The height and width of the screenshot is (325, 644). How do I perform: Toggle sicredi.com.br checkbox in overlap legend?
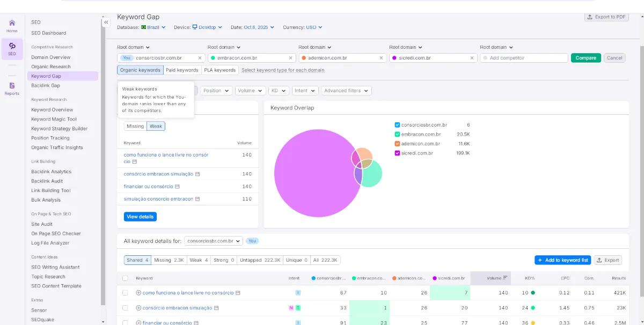point(397,153)
